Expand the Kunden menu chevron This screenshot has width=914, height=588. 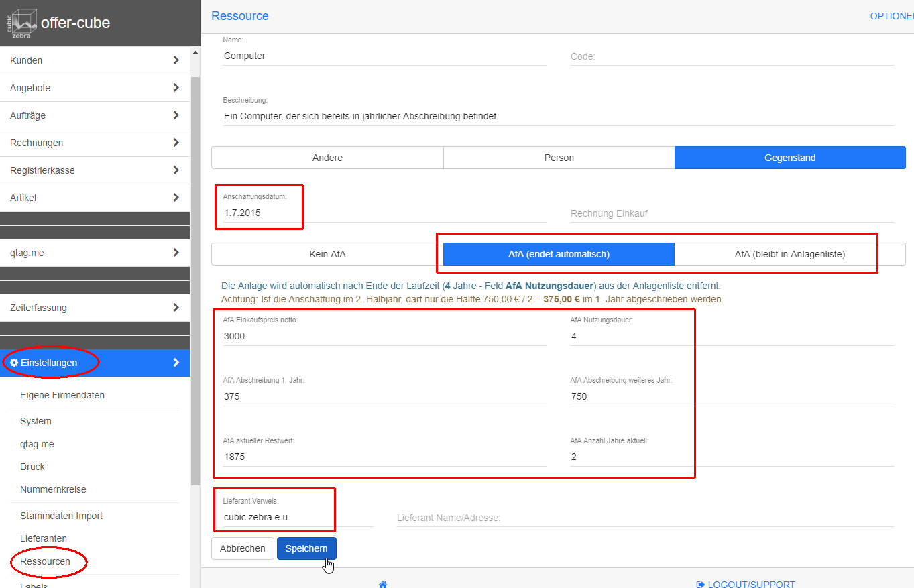click(x=176, y=60)
